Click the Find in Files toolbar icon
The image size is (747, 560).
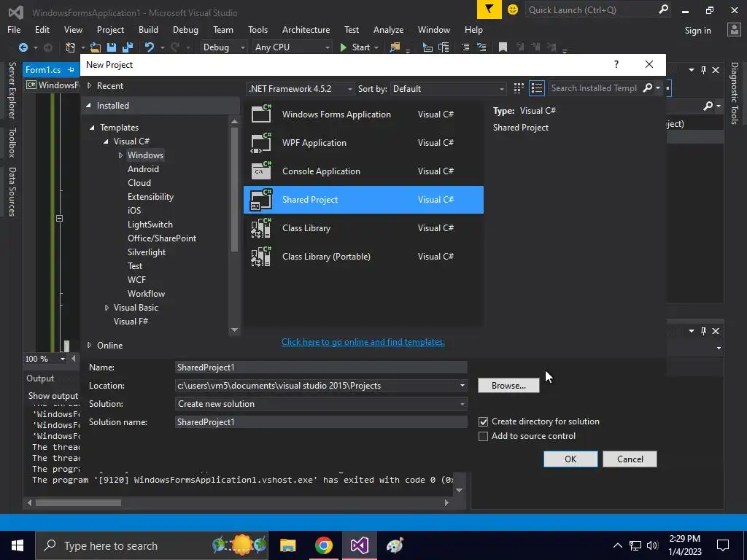pyautogui.click(x=395, y=47)
